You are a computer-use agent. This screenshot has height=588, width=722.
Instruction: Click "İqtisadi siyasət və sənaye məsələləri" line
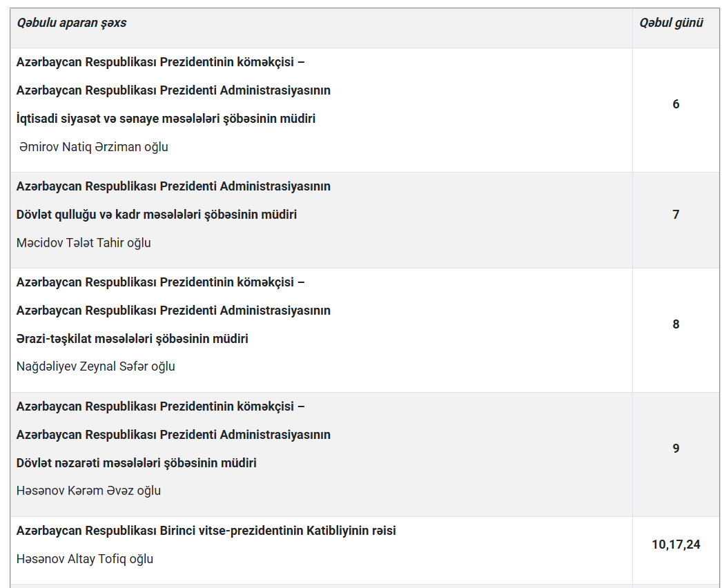tap(166, 119)
